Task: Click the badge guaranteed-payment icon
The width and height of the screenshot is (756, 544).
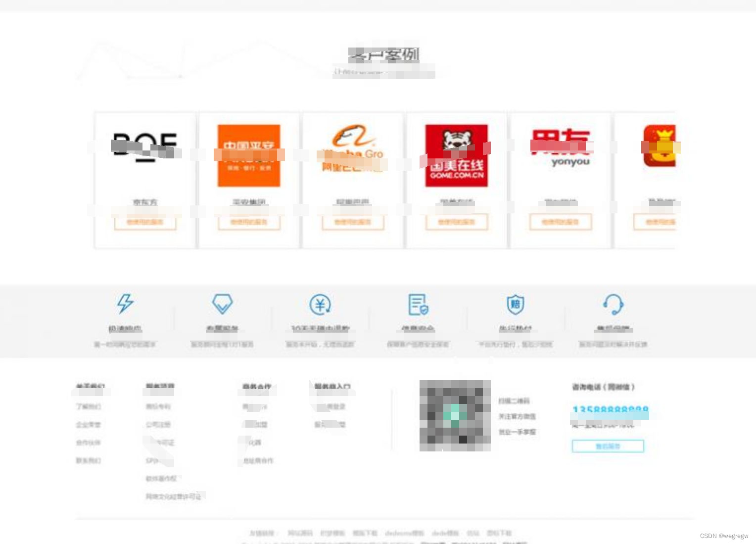Action: pos(515,304)
